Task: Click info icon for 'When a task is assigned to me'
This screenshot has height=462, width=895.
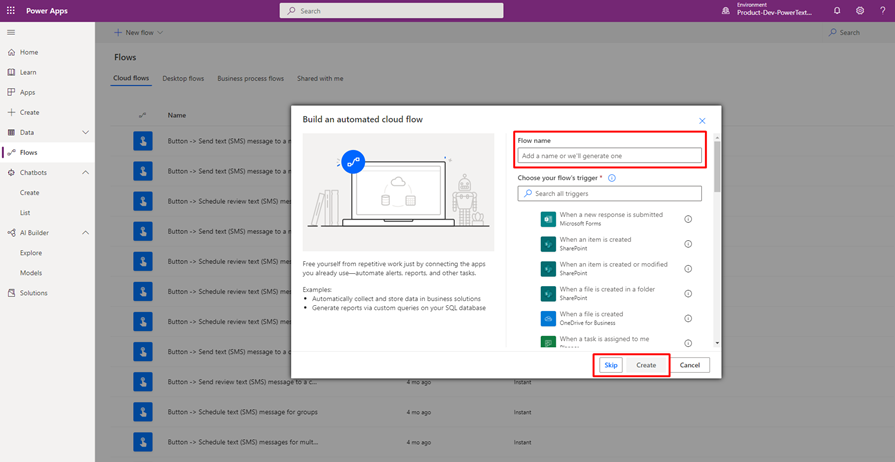Action: tap(688, 343)
